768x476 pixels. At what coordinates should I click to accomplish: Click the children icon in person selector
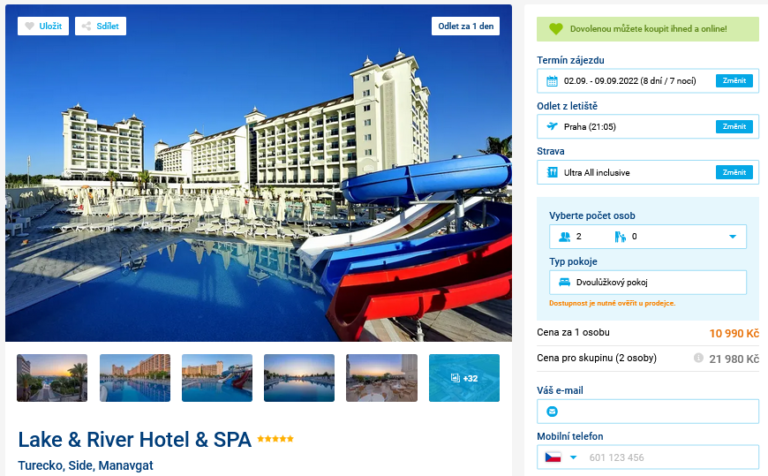pos(620,237)
